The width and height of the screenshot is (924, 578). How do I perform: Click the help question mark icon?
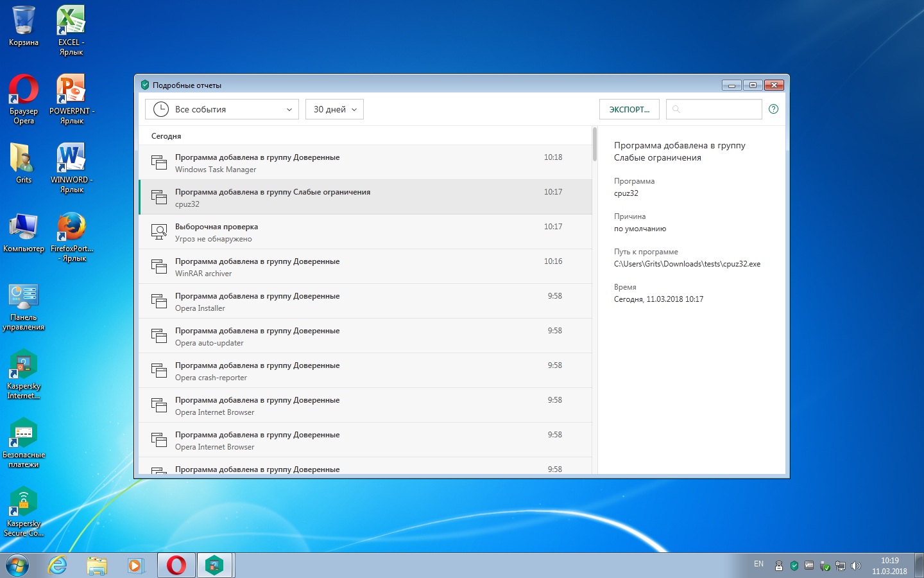[x=773, y=109]
